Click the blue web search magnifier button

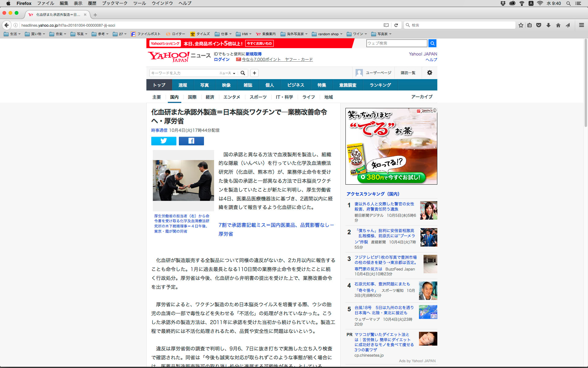[432, 43]
